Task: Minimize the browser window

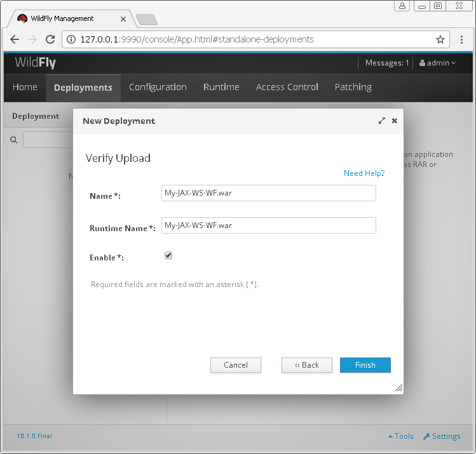Action: pyautogui.click(x=422, y=6)
